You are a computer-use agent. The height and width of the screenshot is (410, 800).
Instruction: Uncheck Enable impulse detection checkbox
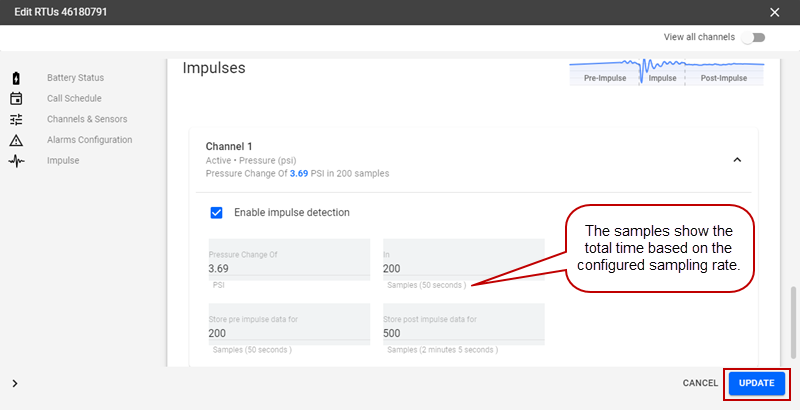coord(216,212)
